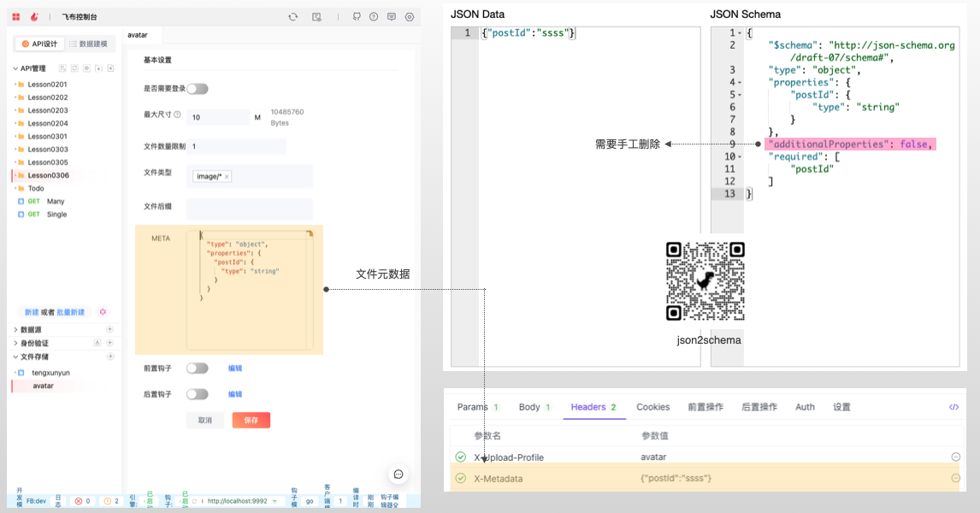Click 编辑 link next to 后置钩子
This screenshot has width=980, height=513.
(x=235, y=394)
